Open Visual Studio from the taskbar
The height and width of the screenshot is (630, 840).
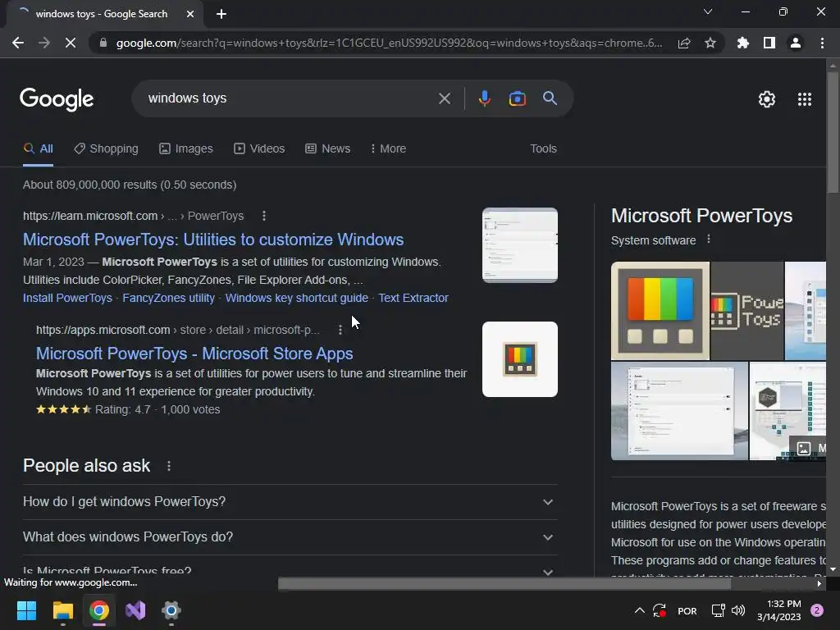click(x=135, y=610)
